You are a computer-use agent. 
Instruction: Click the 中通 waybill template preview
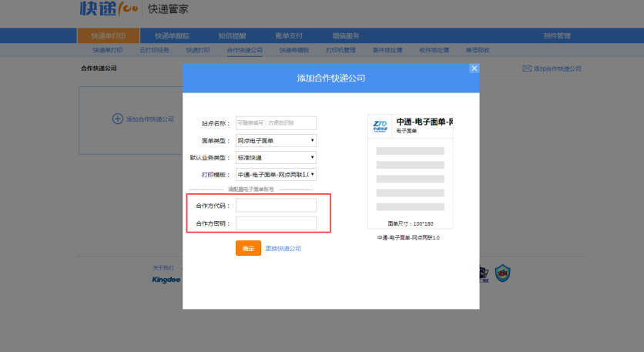[411, 171]
